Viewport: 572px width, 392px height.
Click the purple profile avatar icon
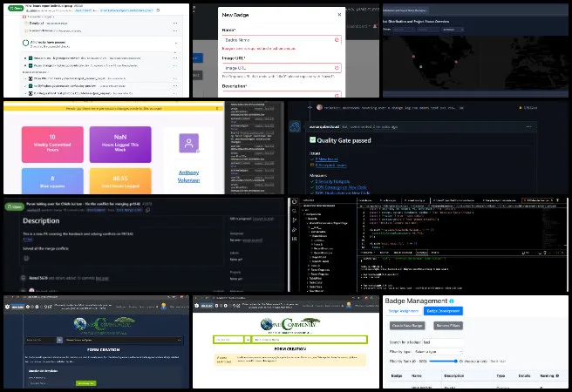coord(188,143)
